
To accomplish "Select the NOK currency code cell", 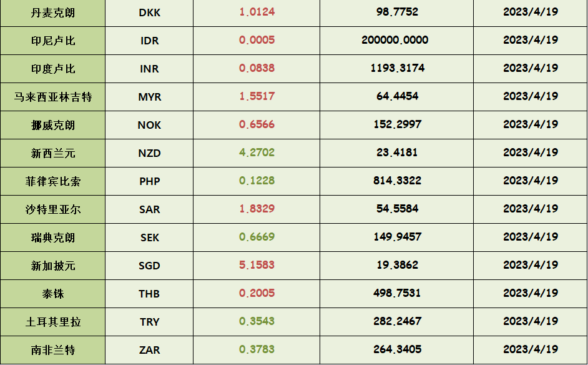I will 150,125.
